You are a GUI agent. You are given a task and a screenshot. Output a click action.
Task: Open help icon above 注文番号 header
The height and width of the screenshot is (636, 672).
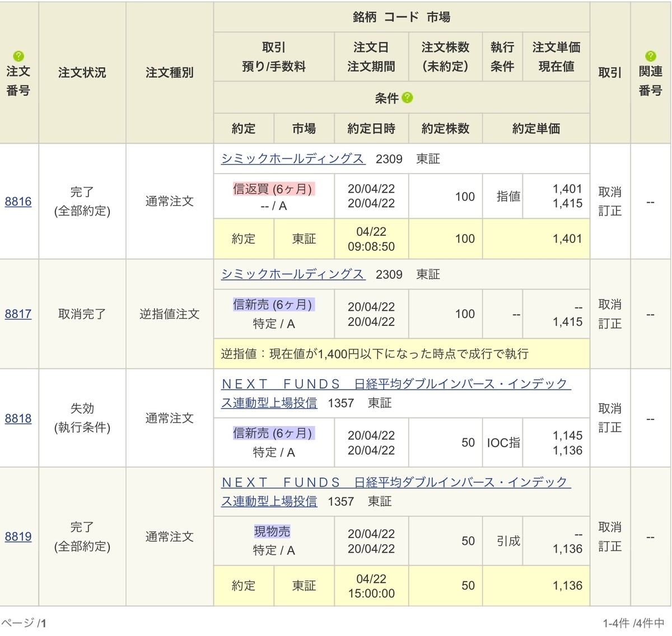point(18,56)
